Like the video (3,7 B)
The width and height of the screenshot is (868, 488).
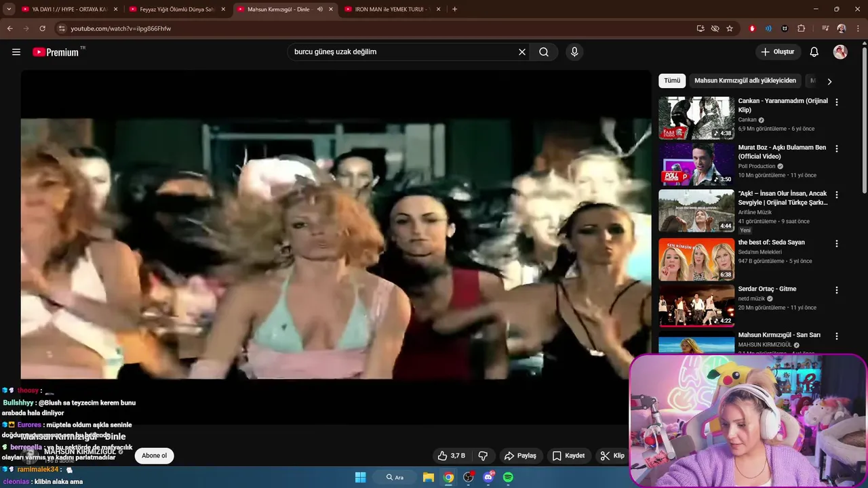pos(452,455)
